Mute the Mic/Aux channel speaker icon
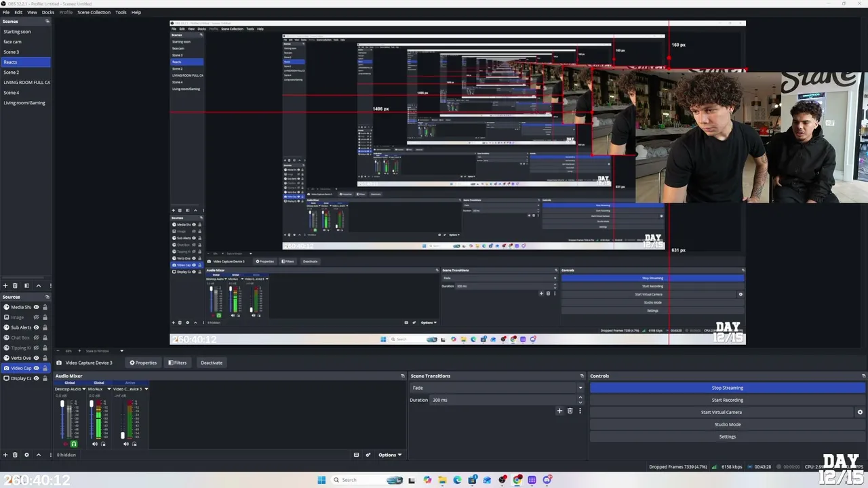The width and height of the screenshot is (868, 488). coord(95,444)
